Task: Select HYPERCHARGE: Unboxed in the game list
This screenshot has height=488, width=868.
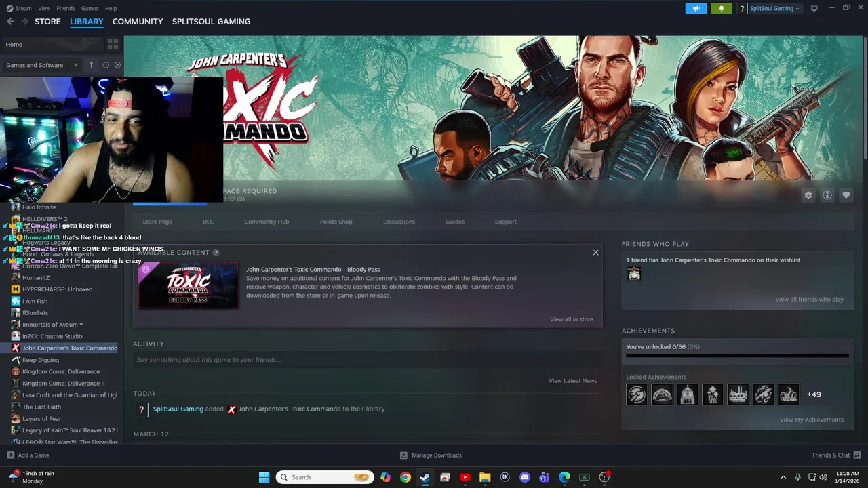Action: (x=58, y=289)
